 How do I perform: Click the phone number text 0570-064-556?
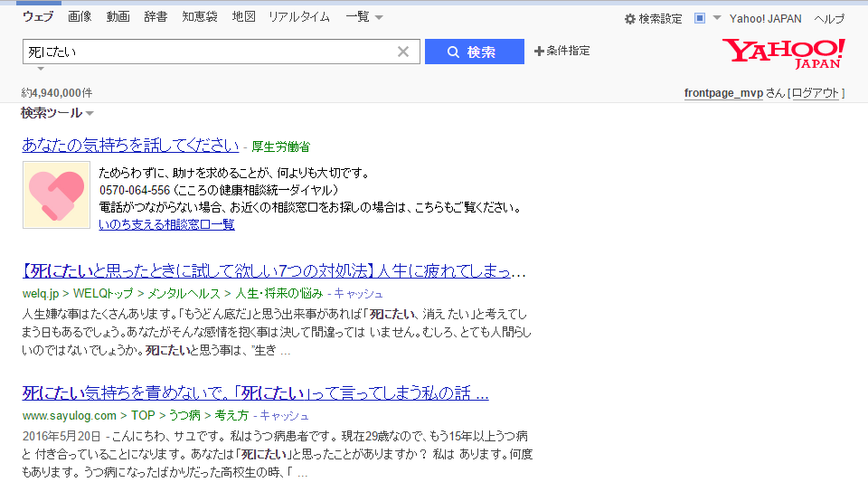coord(135,191)
